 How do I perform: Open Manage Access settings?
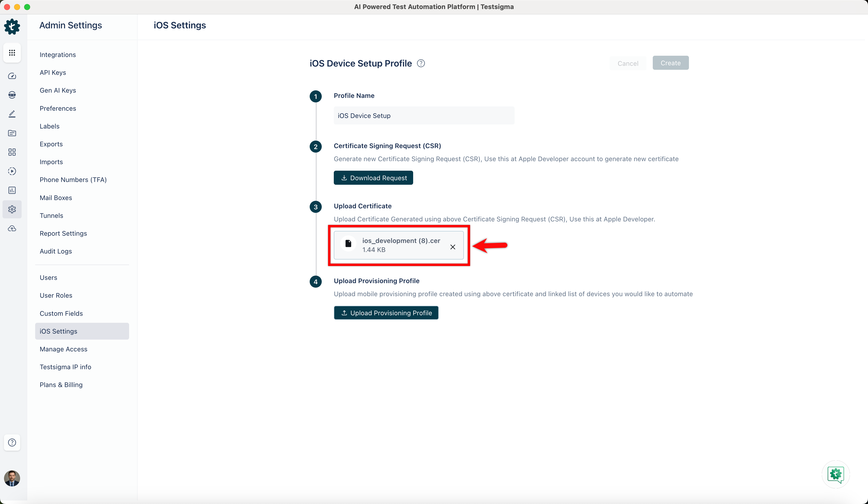point(64,349)
